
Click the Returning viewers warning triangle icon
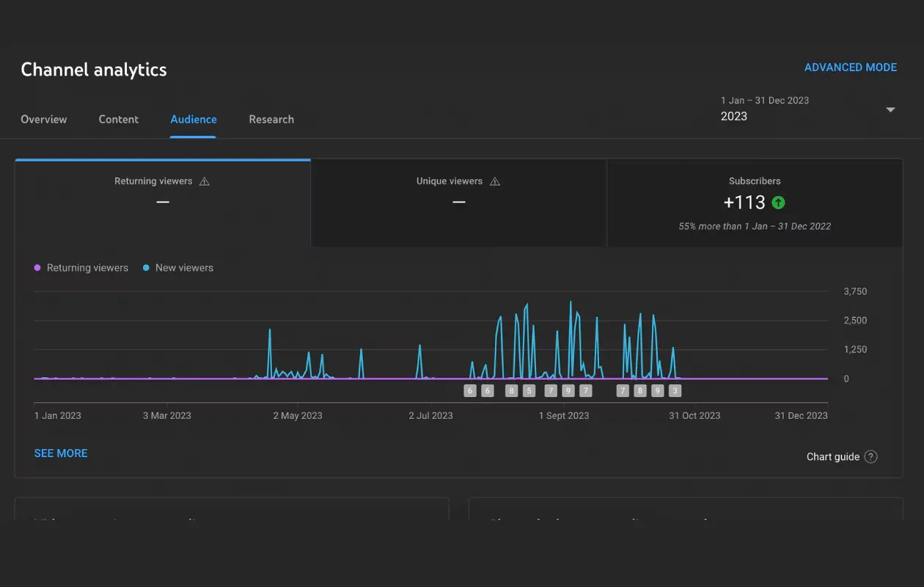(x=205, y=181)
